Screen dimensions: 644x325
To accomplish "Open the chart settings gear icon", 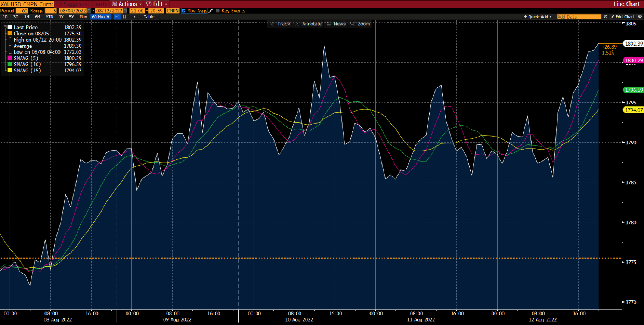I will [x=640, y=17].
